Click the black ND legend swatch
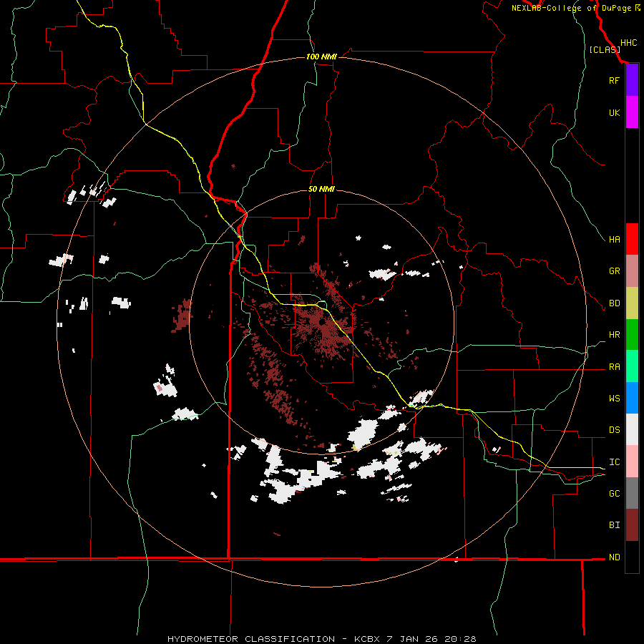The height and width of the screenshot is (644, 644). click(632, 557)
